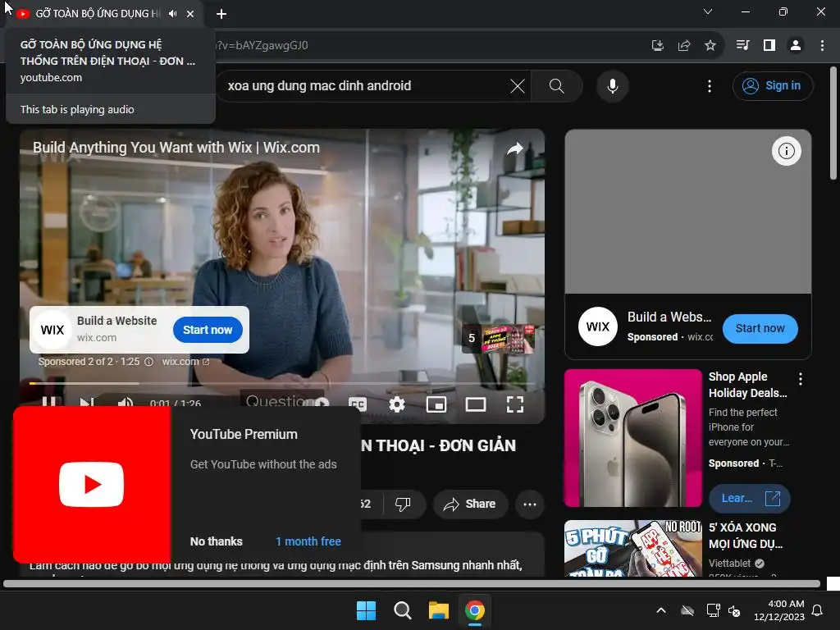
Task: Click the YouTube Premium red logo image
Action: point(92,484)
